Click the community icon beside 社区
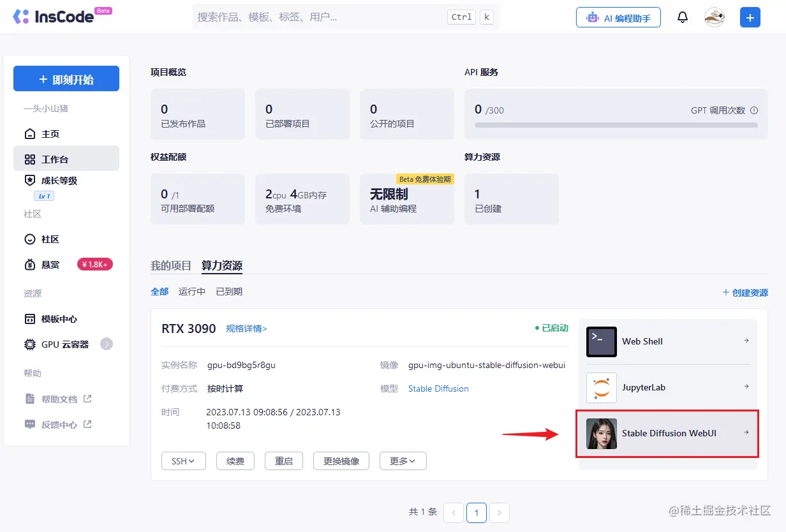Image resolution: width=786 pixels, height=532 pixels. click(x=29, y=239)
